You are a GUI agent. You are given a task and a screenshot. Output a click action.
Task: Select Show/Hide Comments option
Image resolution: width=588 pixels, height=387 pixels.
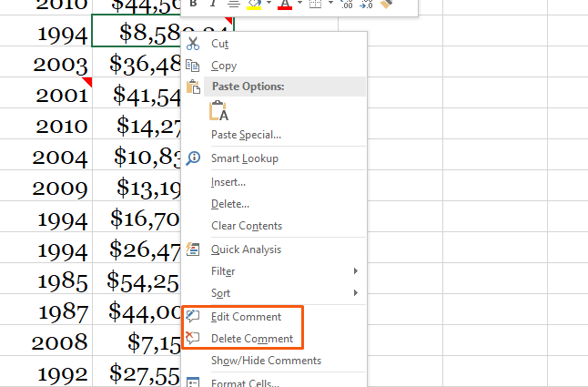(266, 361)
